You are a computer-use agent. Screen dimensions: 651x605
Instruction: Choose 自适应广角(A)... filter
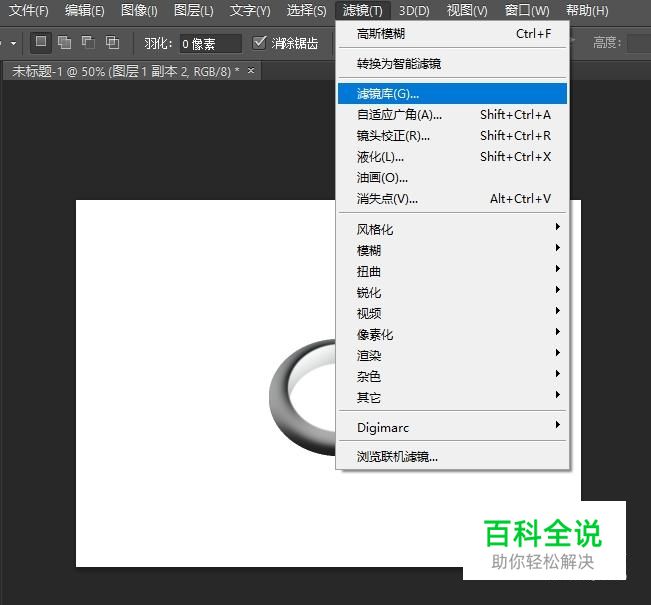point(453,115)
